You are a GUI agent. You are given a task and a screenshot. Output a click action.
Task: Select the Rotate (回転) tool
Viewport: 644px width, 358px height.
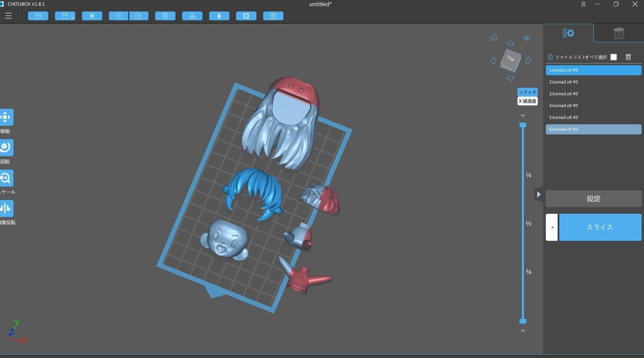[x=6, y=148]
